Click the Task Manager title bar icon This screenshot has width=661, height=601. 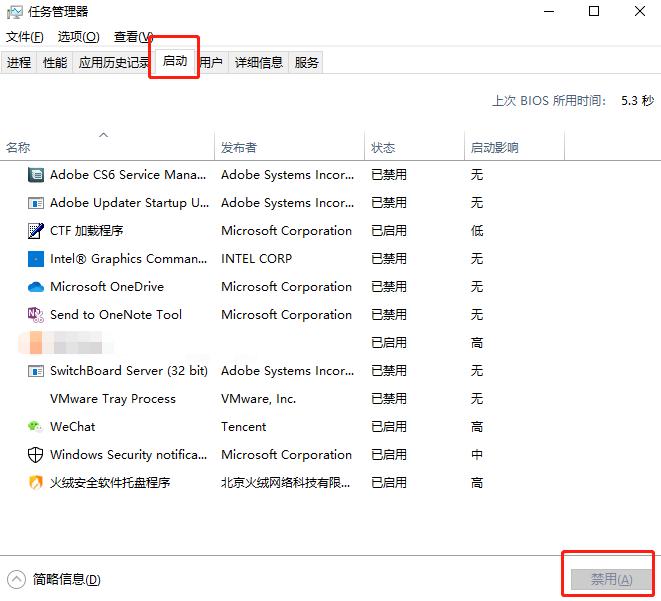click(x=15, y=12)
